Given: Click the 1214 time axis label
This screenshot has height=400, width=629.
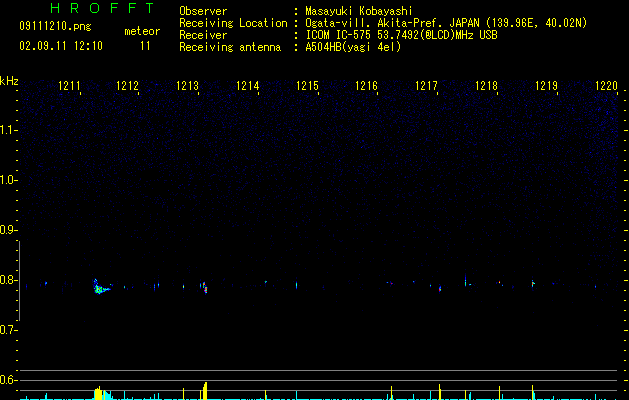Looking at the screenshot, I should click(x=248, y=86).
